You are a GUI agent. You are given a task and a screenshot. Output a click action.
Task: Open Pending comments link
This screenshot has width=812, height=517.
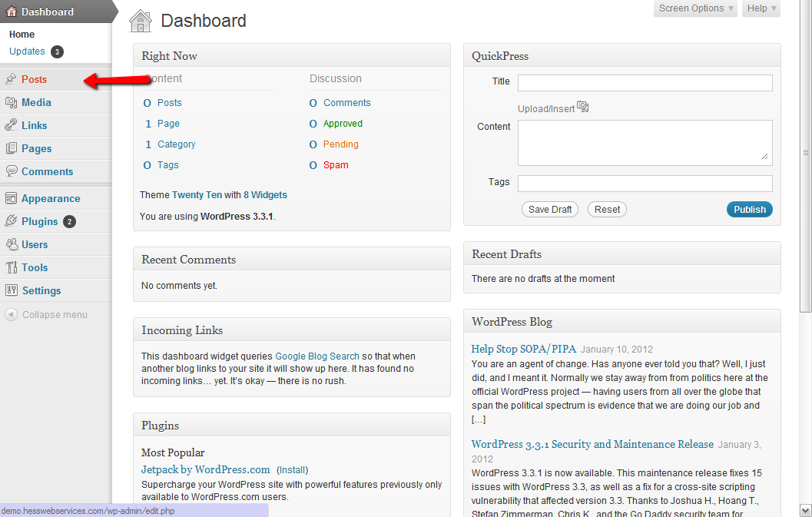(x=341, y=144)
